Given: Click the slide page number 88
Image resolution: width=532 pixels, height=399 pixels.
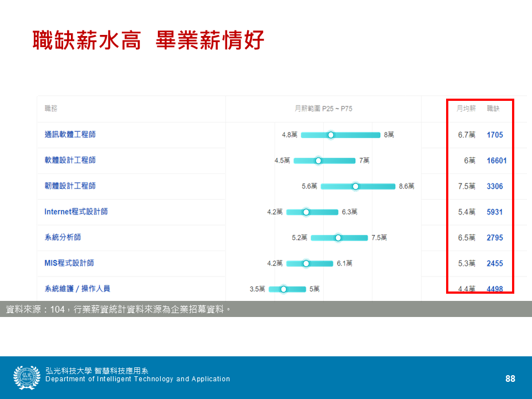Looking at the screenshot, I should [x=510, y=378].
